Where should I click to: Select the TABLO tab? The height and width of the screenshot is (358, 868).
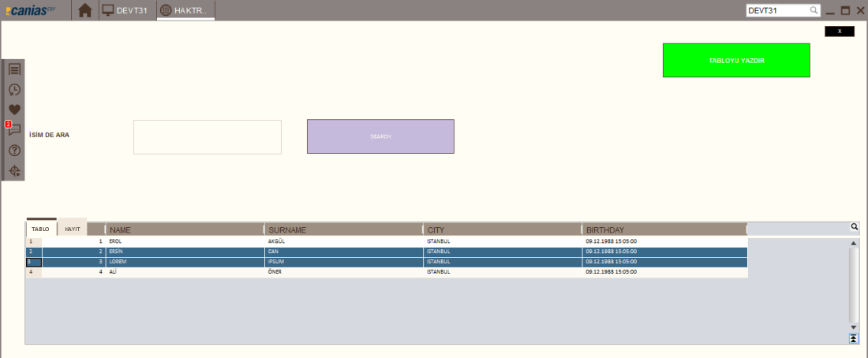coord(40,229)
